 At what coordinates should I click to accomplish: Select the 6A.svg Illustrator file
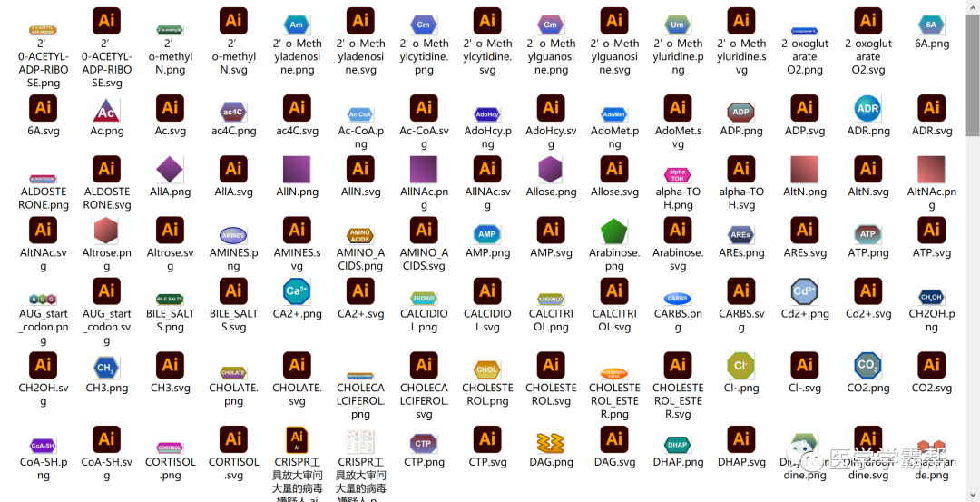[44, 108]
